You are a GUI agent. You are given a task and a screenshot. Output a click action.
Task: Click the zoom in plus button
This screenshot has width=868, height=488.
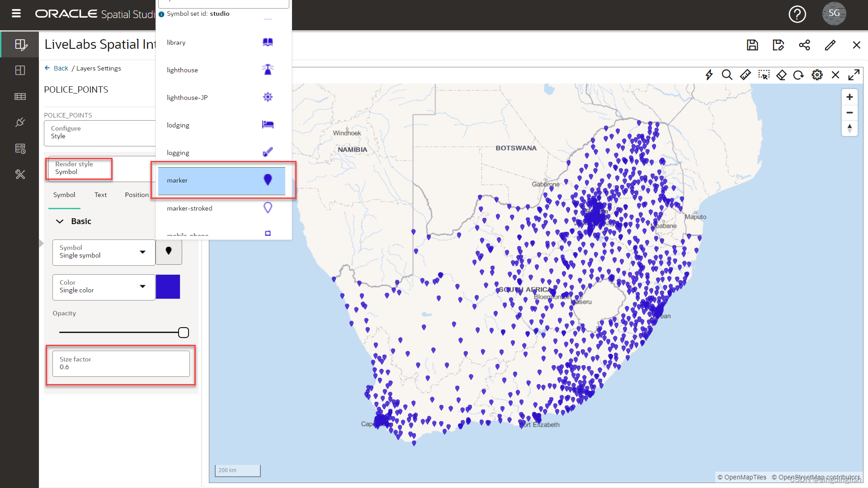point(849,97)
